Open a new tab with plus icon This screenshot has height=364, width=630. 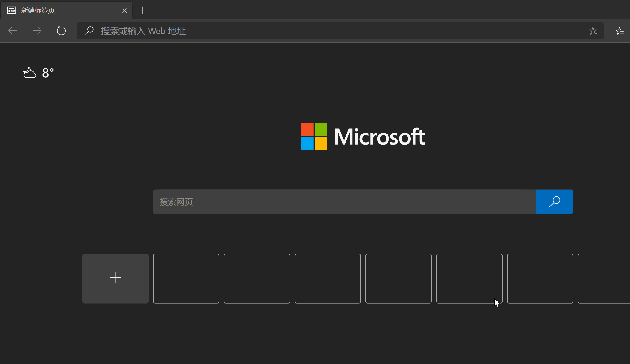point(142,10)
